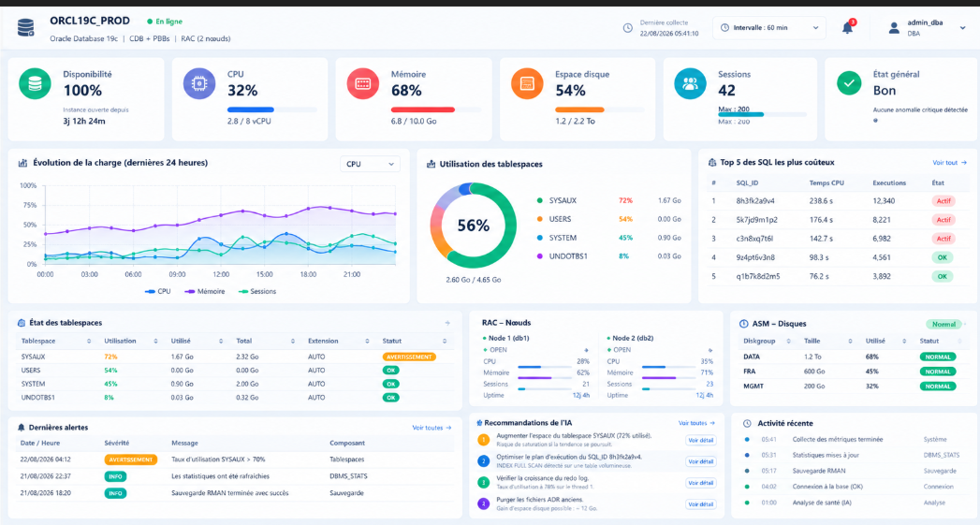Toggle CPU series in chart legend
This screenshot has width=980, height=525.
157,291
